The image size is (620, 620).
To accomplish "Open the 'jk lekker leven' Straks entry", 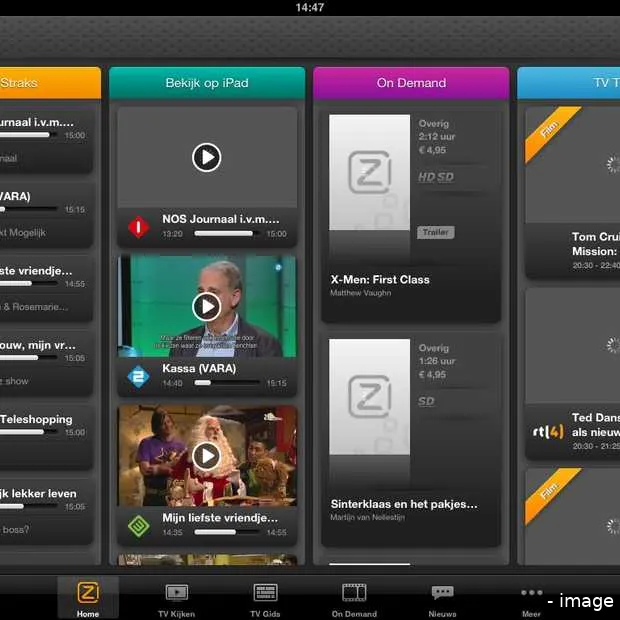I will pyautogui.click(x=46, y=510).
